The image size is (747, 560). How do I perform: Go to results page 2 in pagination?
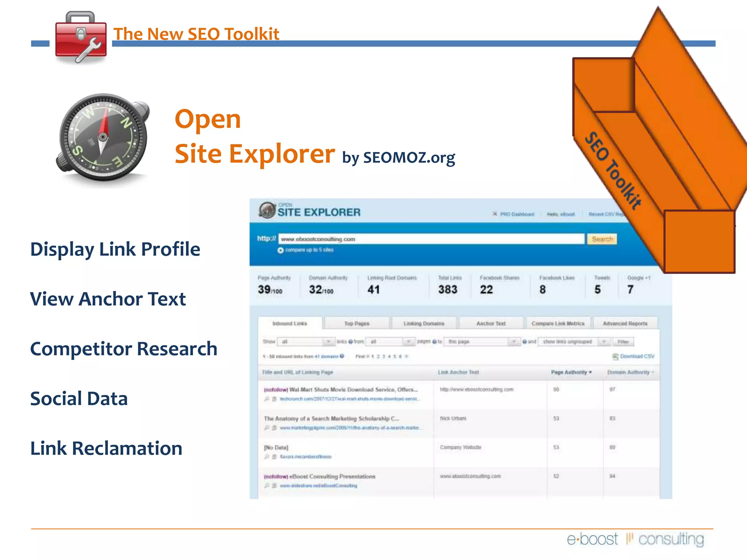coord(378,356)
